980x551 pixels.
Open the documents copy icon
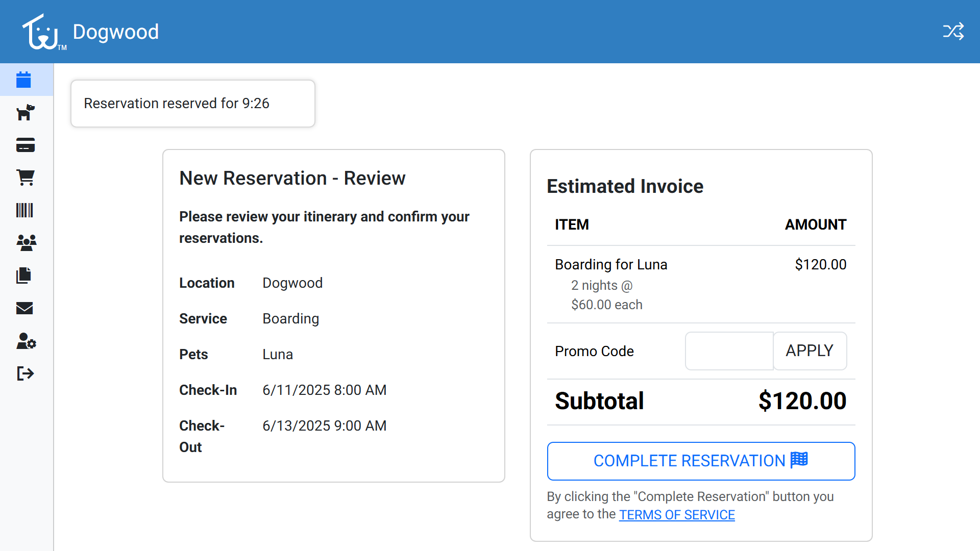coord(24,275)
